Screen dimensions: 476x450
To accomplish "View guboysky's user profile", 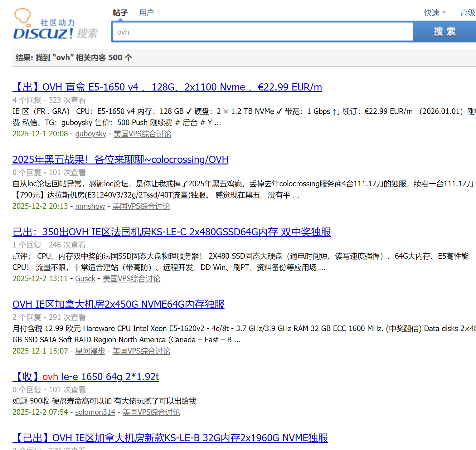I will pyautogui.click(x=91, y=134).
